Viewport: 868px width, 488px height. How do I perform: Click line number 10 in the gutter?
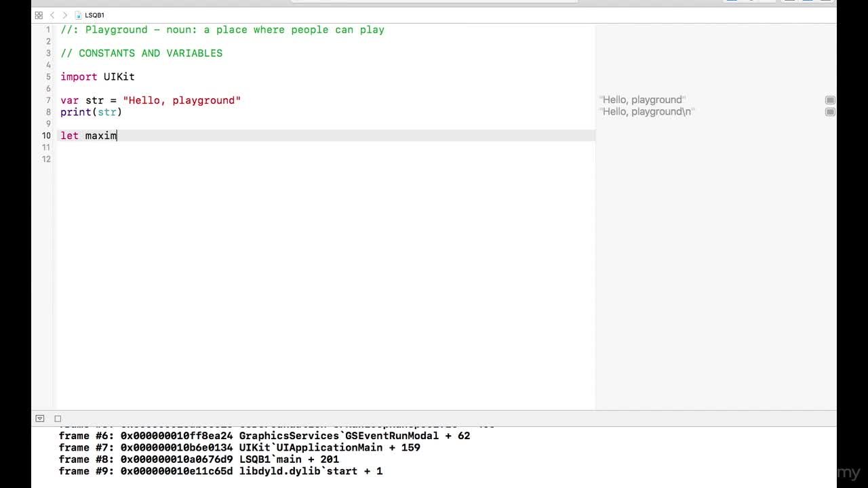click(46, 136)
